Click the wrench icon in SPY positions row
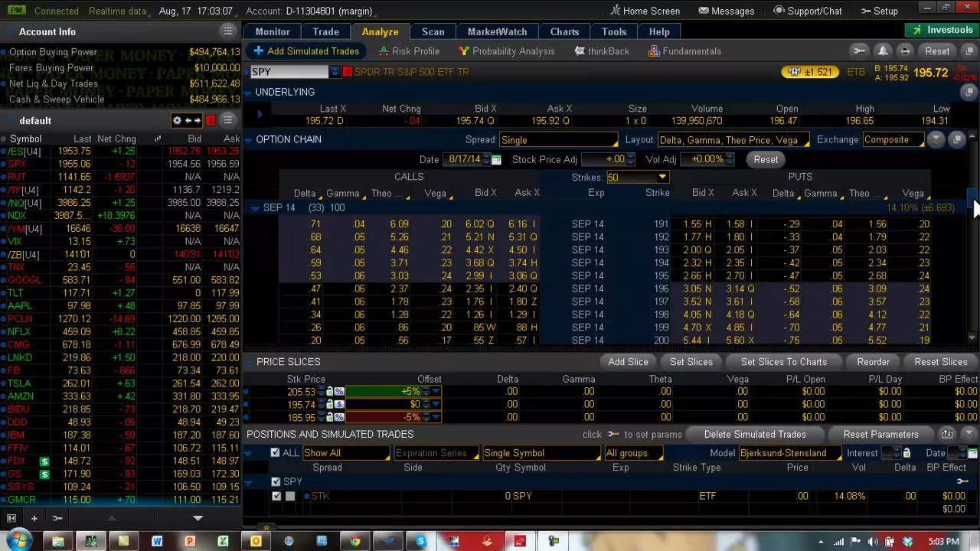The image size is (980, 551). tap(962, 481)
